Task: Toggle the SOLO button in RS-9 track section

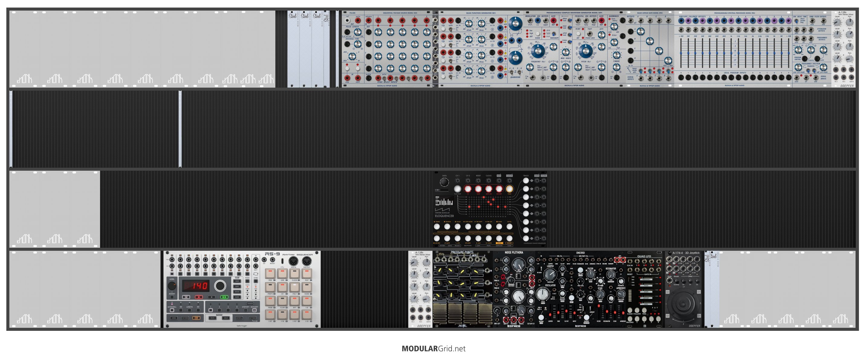Action: click(226, 318)
